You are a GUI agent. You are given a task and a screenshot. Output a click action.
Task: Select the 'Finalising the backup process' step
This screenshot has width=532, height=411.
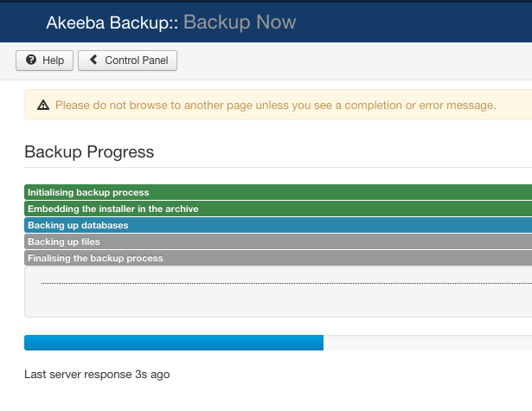(279, 258)
